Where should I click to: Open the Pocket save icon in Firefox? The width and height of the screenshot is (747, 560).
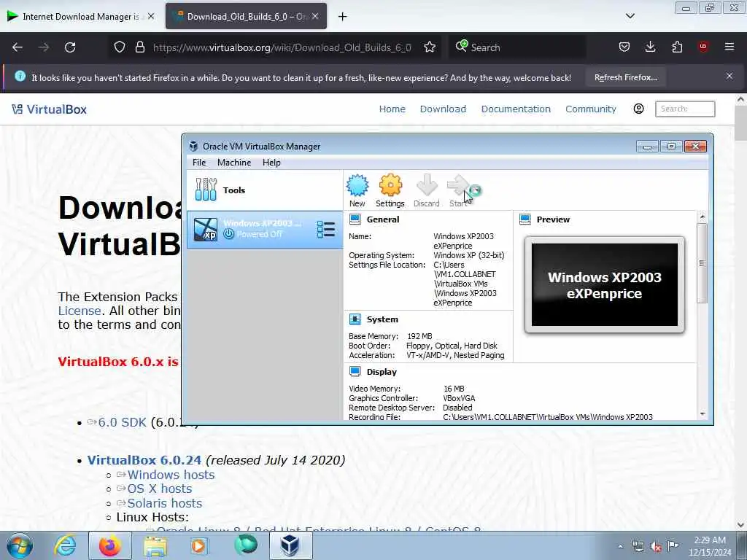[x=624, y=47]
